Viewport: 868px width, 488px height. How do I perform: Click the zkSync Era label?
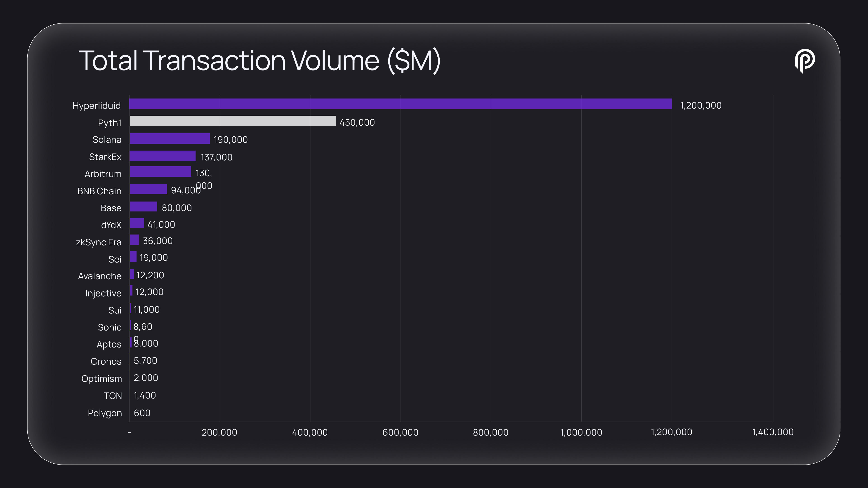(x=98, y=242)
